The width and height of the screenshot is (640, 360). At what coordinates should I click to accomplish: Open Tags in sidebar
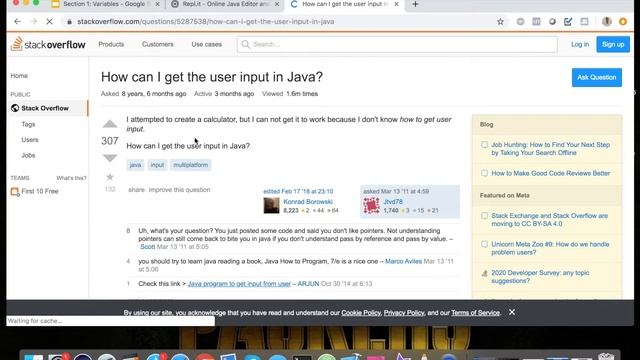[x=28, y=124]
